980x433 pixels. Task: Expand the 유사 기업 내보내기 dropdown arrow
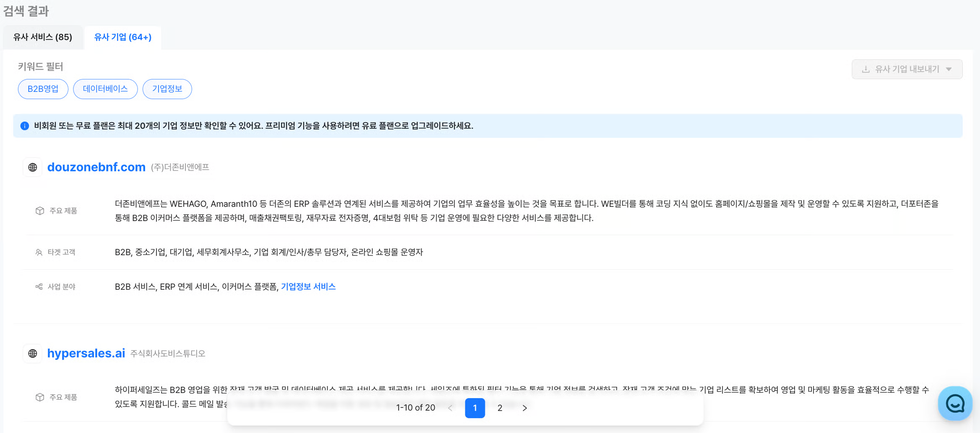point(949,70)
